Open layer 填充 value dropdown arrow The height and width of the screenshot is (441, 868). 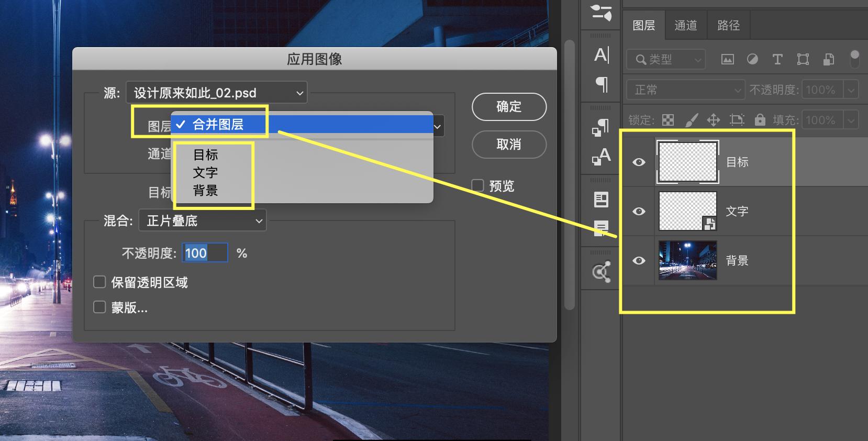(x=851, y=120)
